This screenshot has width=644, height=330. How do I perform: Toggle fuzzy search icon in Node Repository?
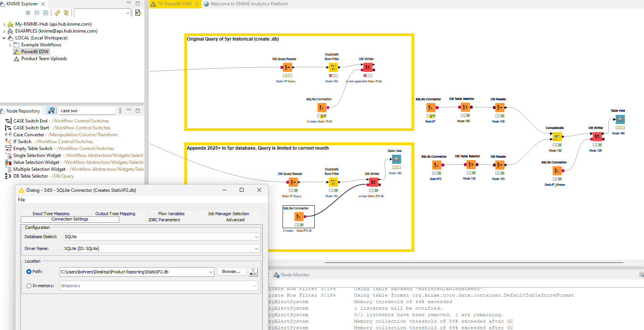click(51, 111)
